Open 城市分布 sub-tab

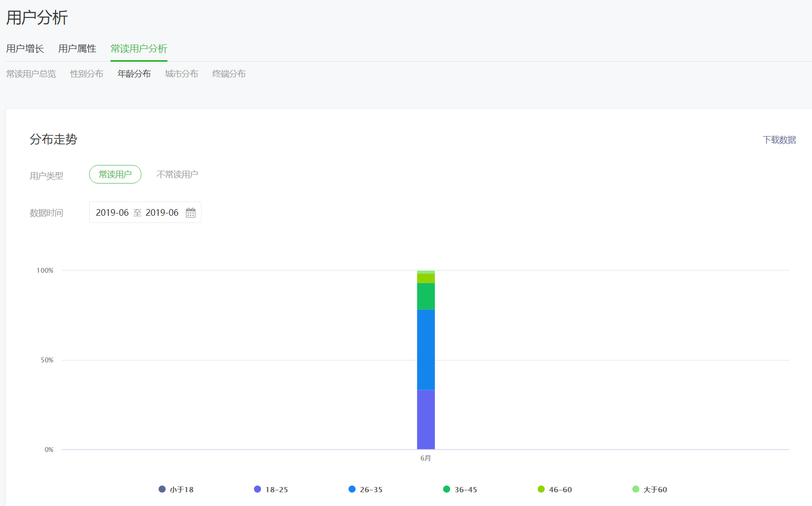182,74
